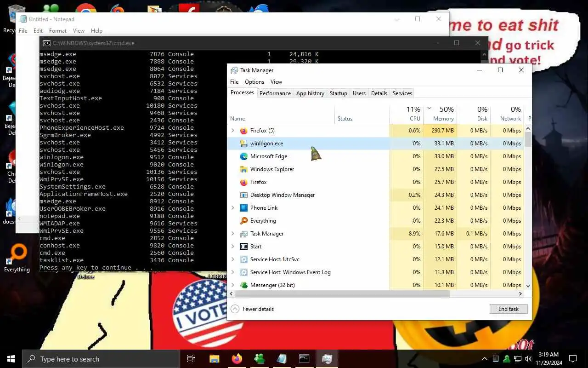Open Notepad Help menu
Viewport: 588px width, 368px height.
click(x=96, y=31)
